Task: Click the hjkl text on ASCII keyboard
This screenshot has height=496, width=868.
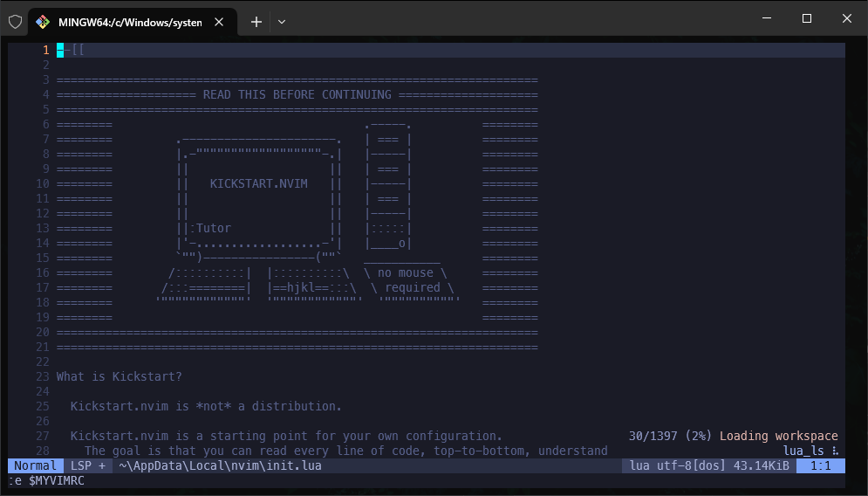Action: coord(301,287)
